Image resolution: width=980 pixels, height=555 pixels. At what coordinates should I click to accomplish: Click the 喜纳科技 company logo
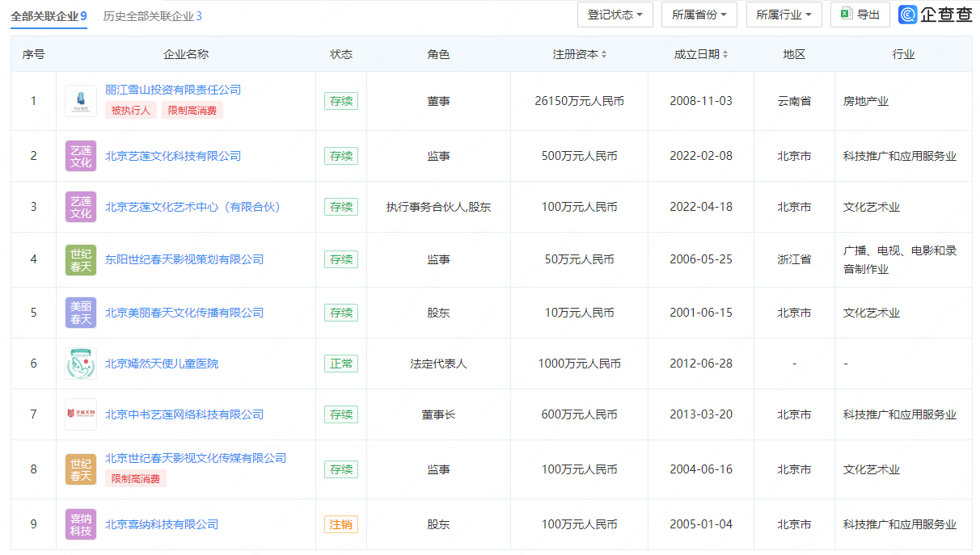[81, 524]
